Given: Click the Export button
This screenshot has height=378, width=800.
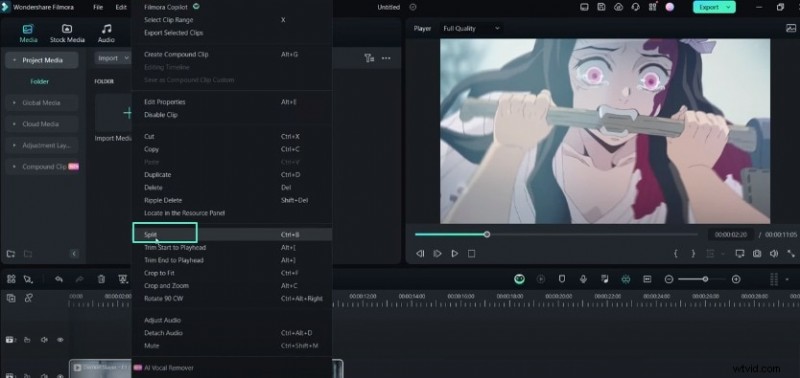Looking at the screenshot, I should 709,7.
